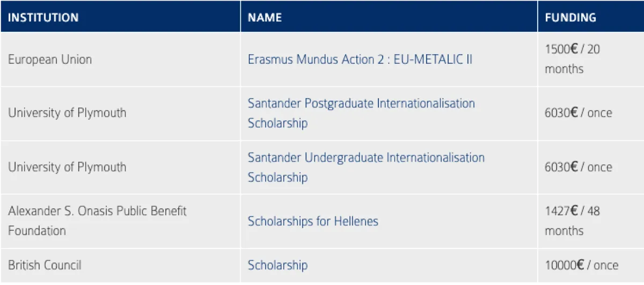Screen dimensions: 644x285
Task: Open Santander Postgraduate Internationalisation Scholarship link
Action: pyautogui.click(x=361, y=113)
